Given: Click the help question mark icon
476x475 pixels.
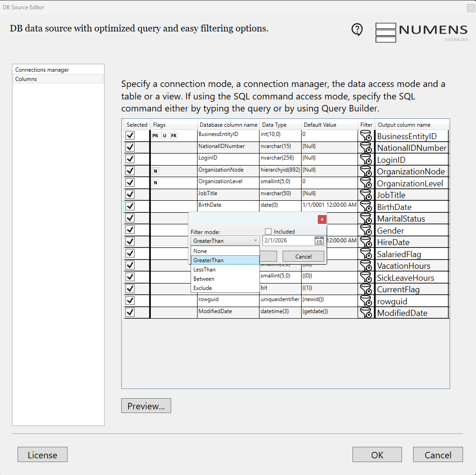Looking at the screenshot, I should tap(357, 30).
